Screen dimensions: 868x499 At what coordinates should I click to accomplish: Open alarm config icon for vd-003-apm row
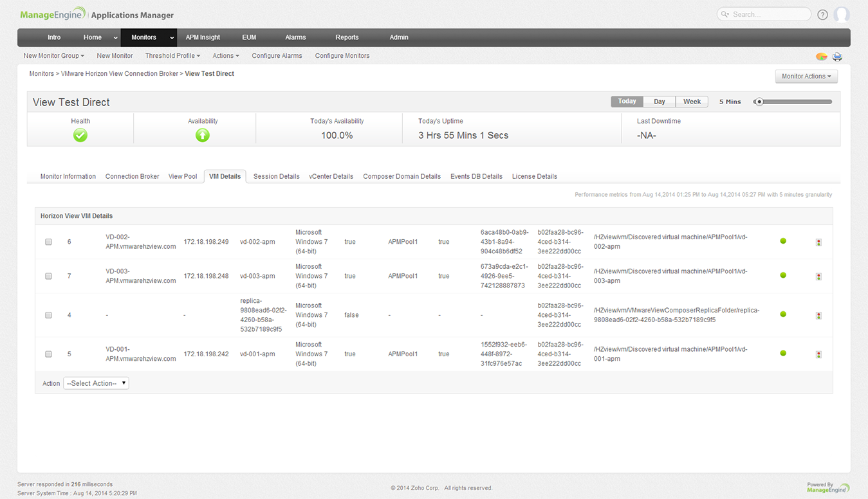coord(818,277)
